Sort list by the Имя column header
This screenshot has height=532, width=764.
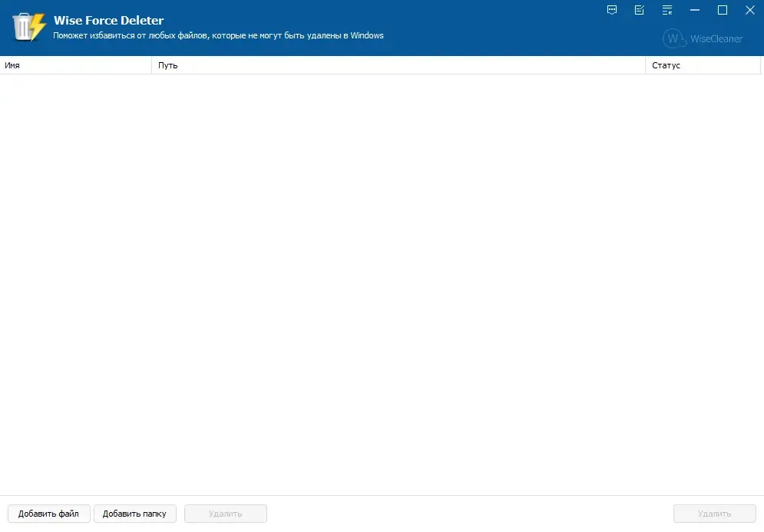pos(75,65)
